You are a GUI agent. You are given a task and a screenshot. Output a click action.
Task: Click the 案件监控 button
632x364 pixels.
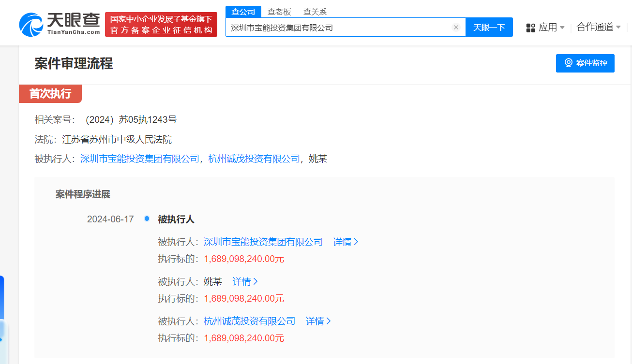[x=585, y=63]
